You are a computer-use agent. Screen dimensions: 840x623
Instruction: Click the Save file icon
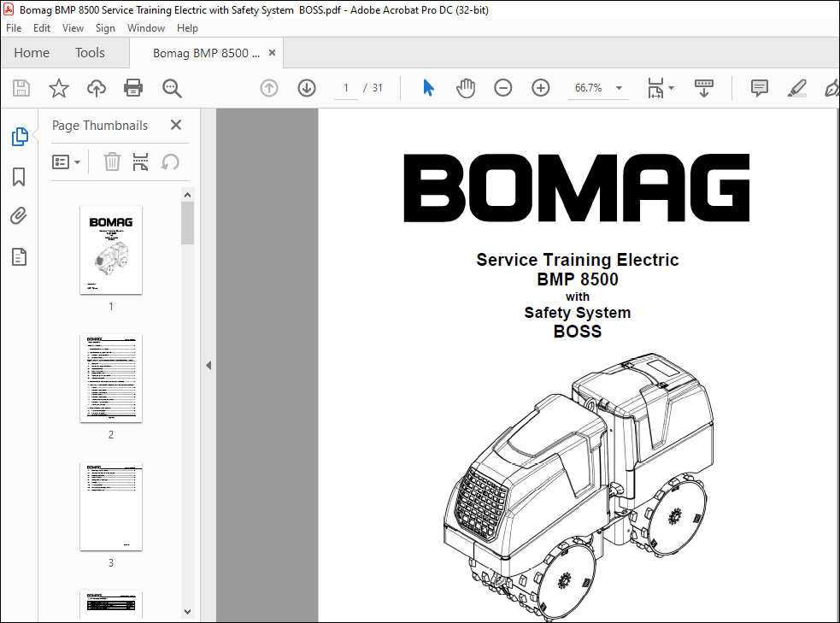(21, 88)
